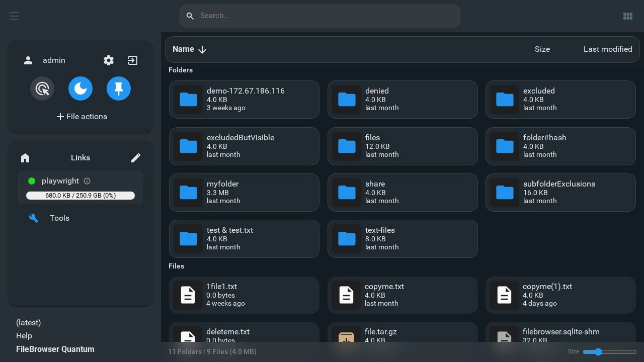The image size is (644, 362).
Task: Open the Tools wrench icon
Action: 34,218
